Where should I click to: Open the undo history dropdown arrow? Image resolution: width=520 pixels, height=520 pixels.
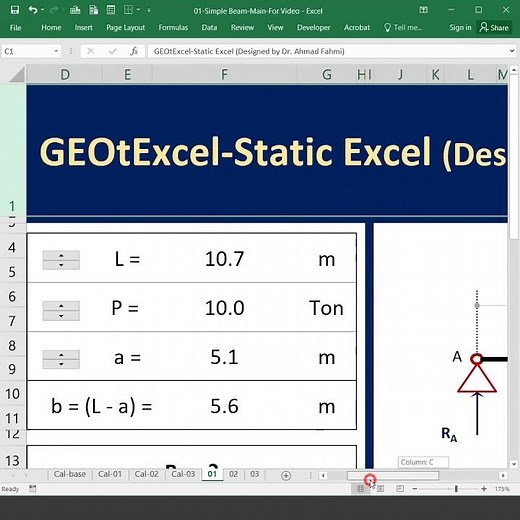[x=43, y=10]
